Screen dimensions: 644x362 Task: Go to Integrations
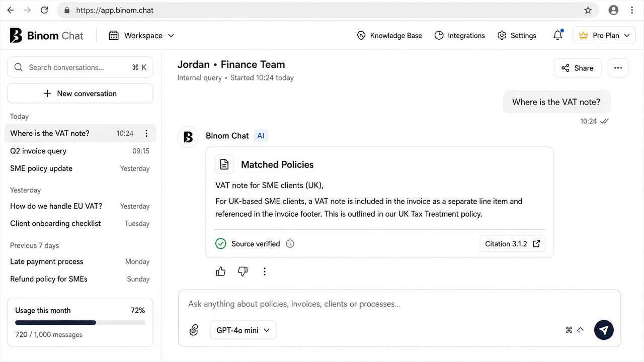(x=459, y=36)
